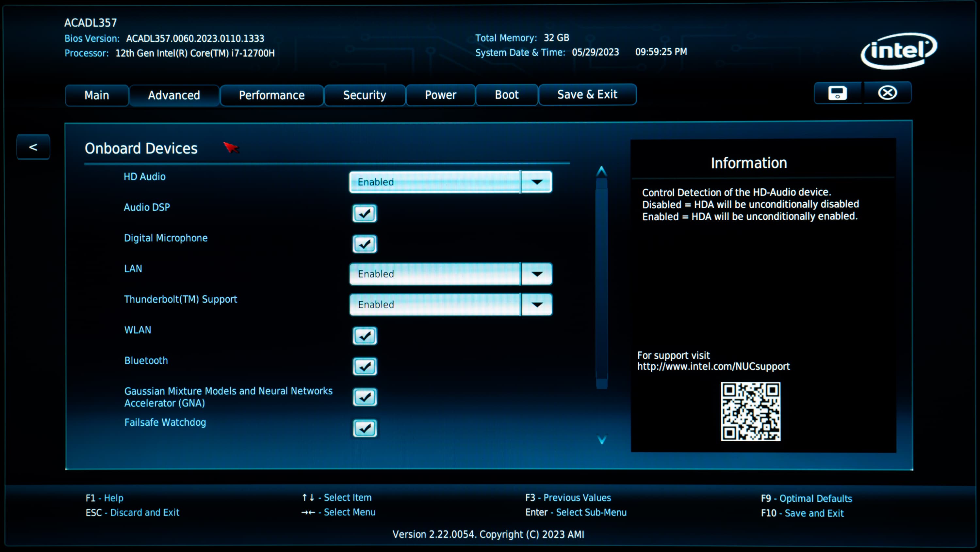Image resolution: width=980 pixels, height=552 pixels.
Task: Switch to the Performance tab
Action: pos(272,95)
